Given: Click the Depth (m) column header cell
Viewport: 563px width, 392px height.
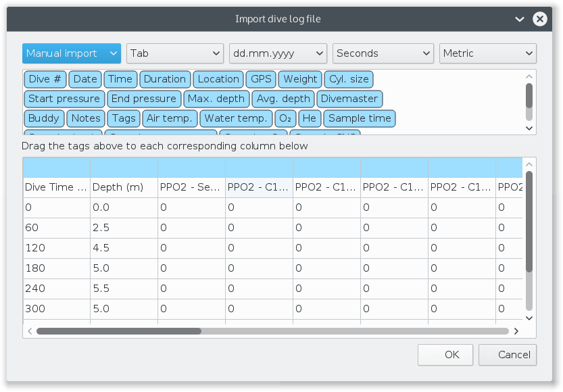Looking at the screenshot, I should (124, 187).
